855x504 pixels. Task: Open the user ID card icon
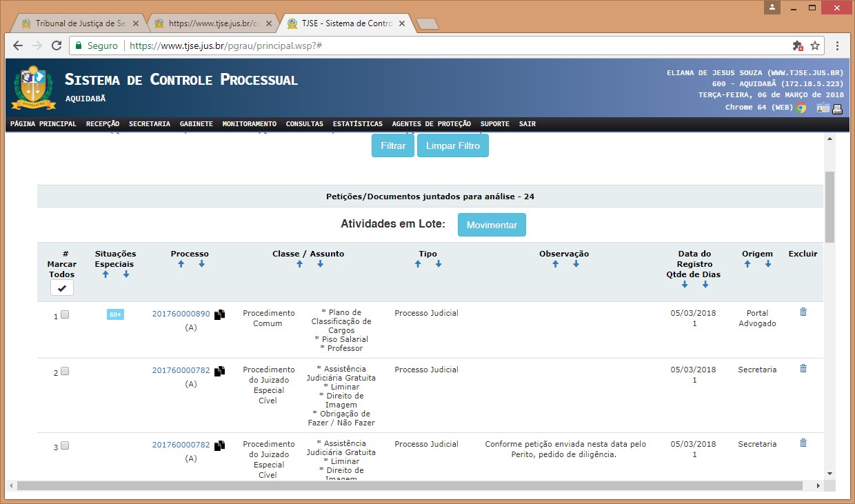point(823,108)
